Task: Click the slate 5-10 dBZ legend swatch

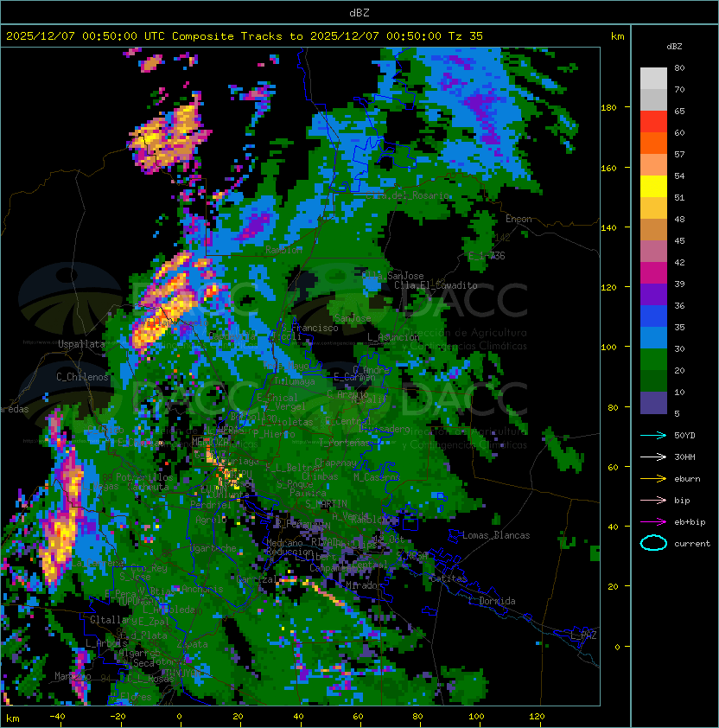Action: tap(653, 403)
